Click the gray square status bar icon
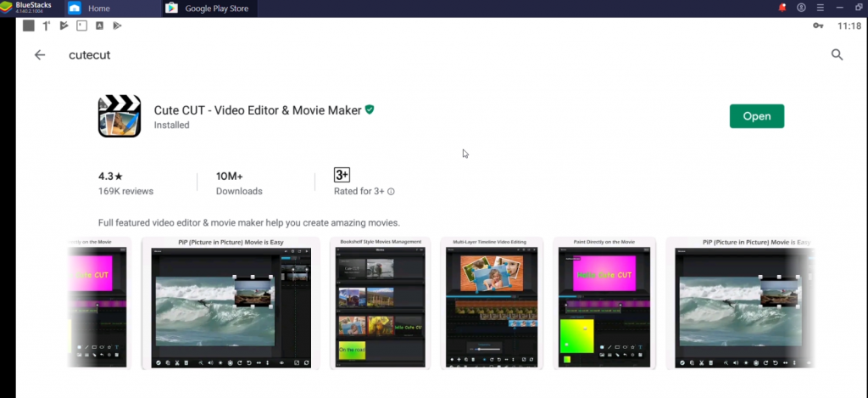The image size is (868, 398). tap(29, 25)
